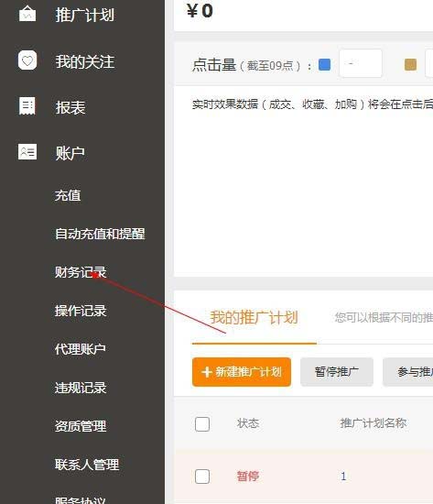
Task: Open 违规记录 submenu item
Action: 81,388
